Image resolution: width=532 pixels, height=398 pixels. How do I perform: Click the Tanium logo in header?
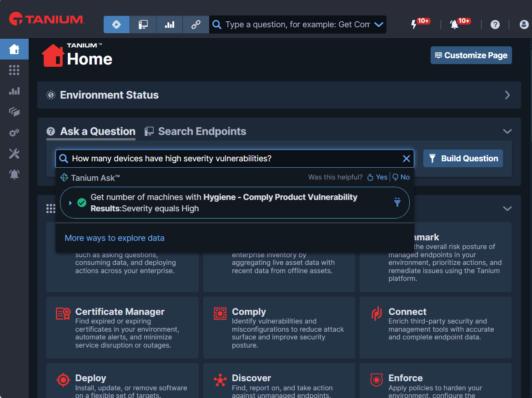[x=46, y=20]
